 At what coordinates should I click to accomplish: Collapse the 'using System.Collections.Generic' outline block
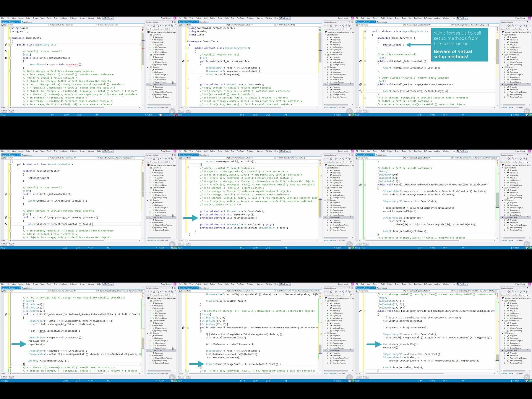click(188, 28)
